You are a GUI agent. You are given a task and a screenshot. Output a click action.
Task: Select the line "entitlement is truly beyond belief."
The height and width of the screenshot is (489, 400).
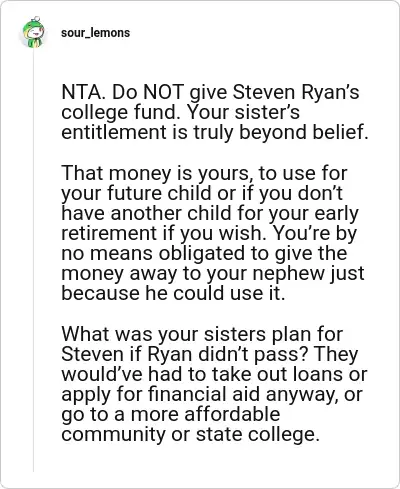[x=215, y=132]
